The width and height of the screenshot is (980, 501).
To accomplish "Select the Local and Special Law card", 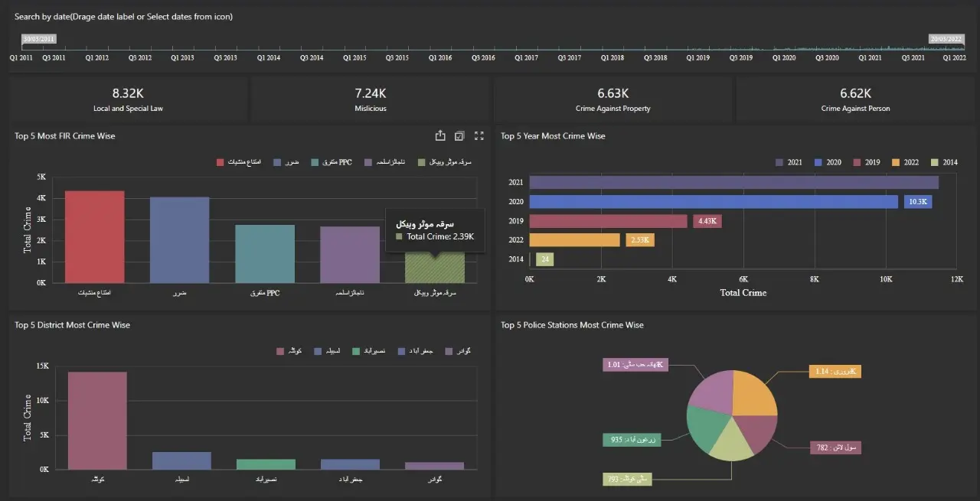I will point(128,99).
